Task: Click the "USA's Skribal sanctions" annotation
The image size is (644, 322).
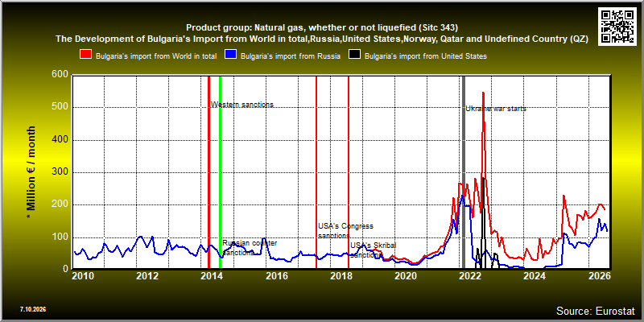Action: 373,250
